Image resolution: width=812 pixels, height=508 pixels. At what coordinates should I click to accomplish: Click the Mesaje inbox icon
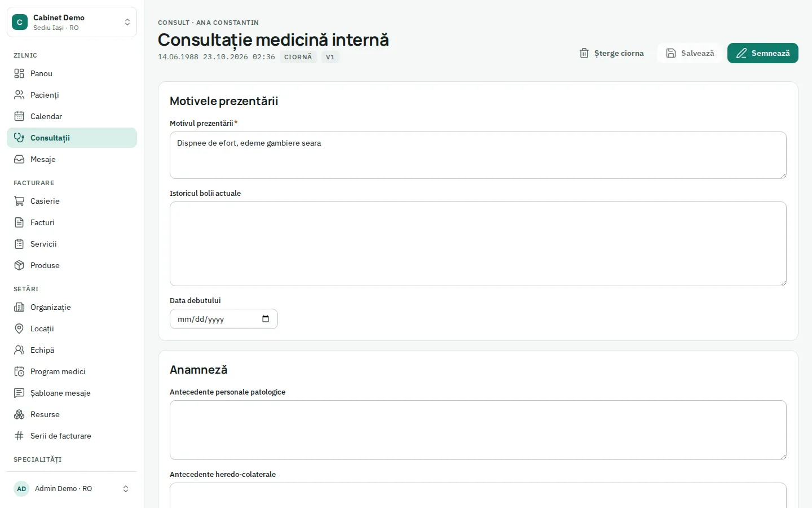coord(19,159)
